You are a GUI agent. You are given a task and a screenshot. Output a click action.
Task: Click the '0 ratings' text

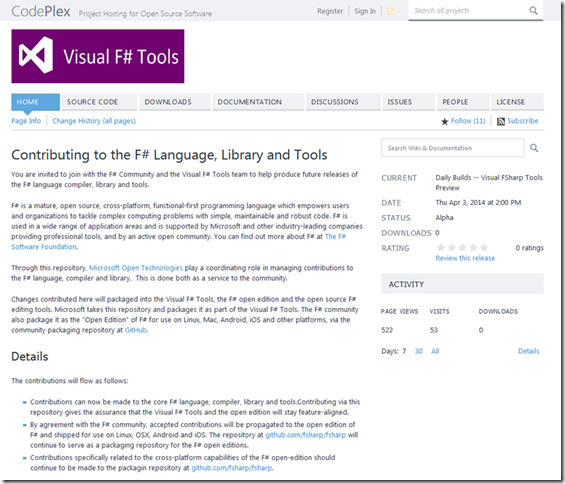529,248
